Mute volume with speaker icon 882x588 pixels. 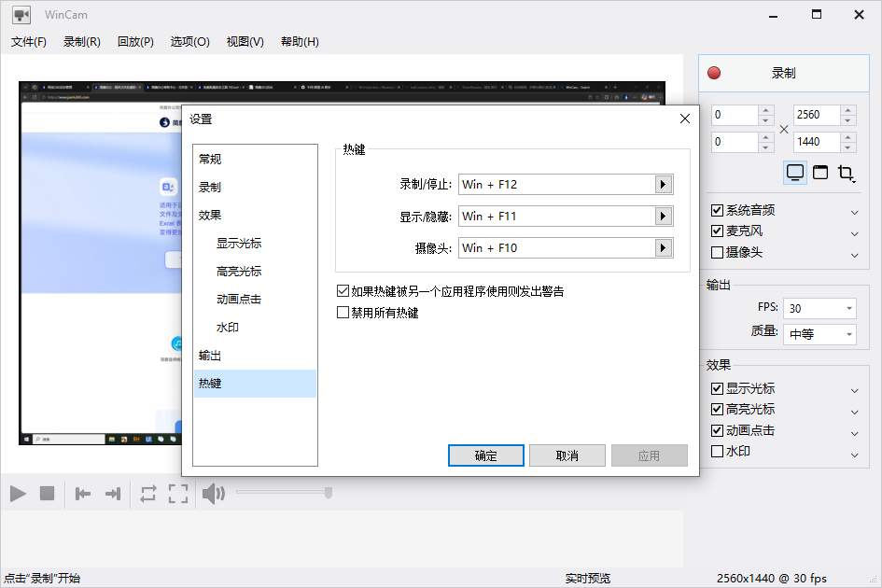pyautogui.click(x=213, y=494)
